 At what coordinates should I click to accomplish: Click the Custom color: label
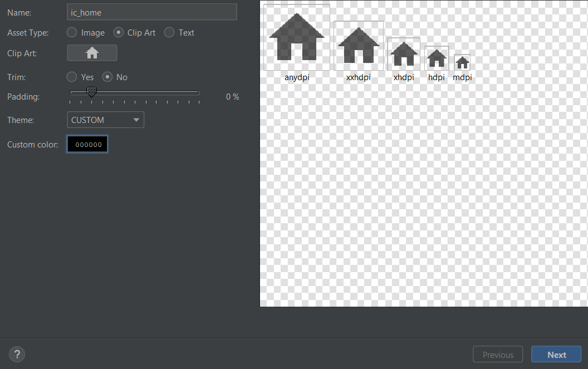coord(33,145)
